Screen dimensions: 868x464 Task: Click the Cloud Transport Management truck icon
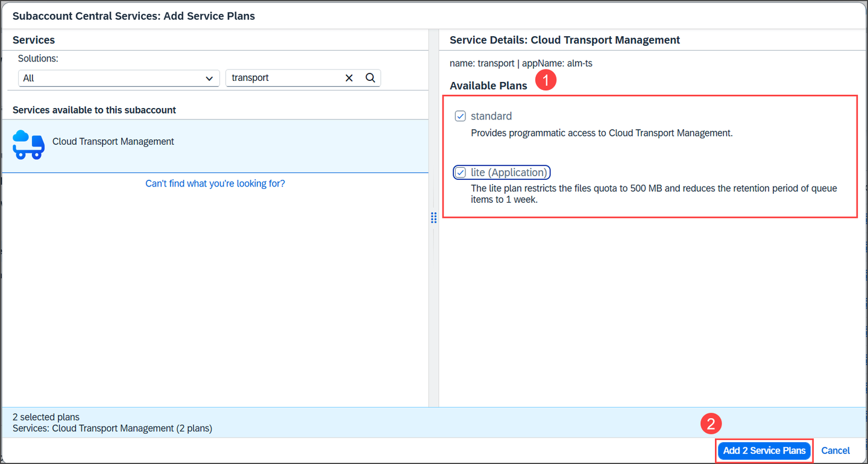coord(28,144)
